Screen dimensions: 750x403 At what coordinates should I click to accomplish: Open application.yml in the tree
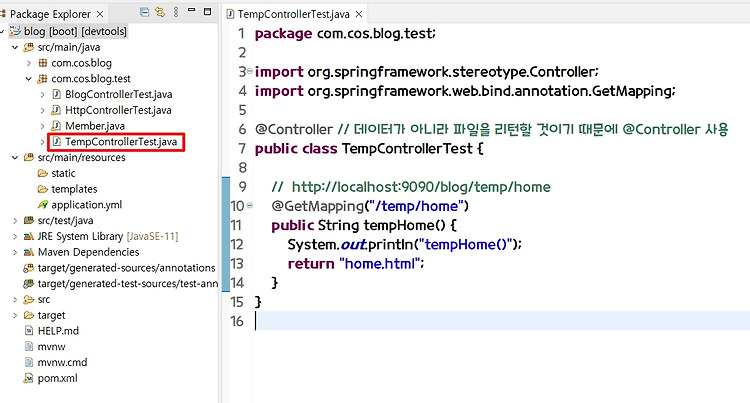[87, 205]
